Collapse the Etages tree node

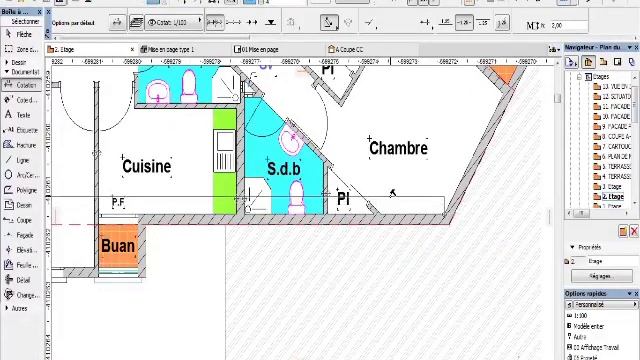[x=579, y=77]
